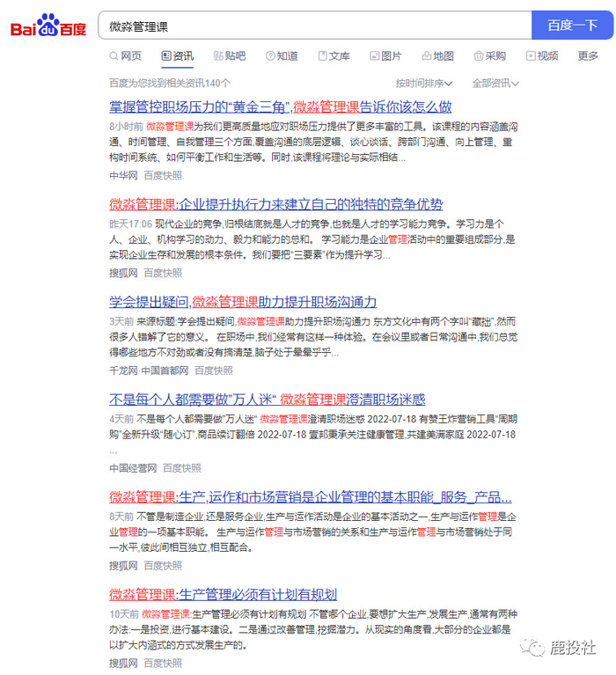This screenshot has height=675, width=616.
Task: Click 搜狐网 source under 执行力 result
Action: coord(123,274)
